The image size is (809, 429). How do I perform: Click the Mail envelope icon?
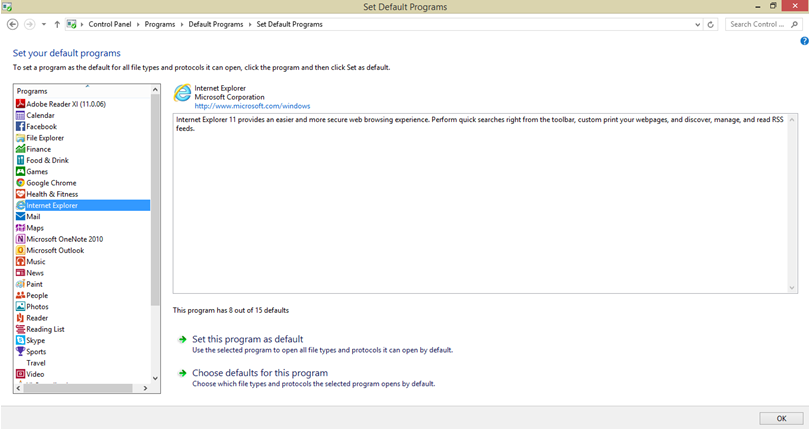(21, 217)
